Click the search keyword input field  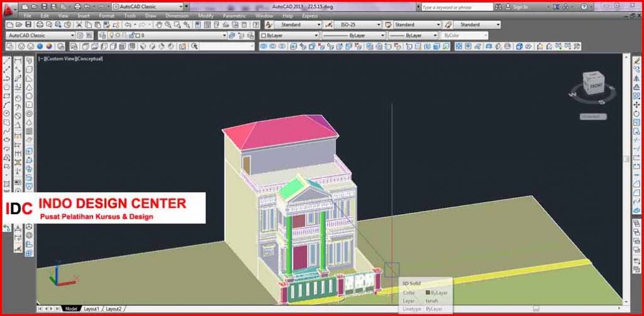coord(457,7)
